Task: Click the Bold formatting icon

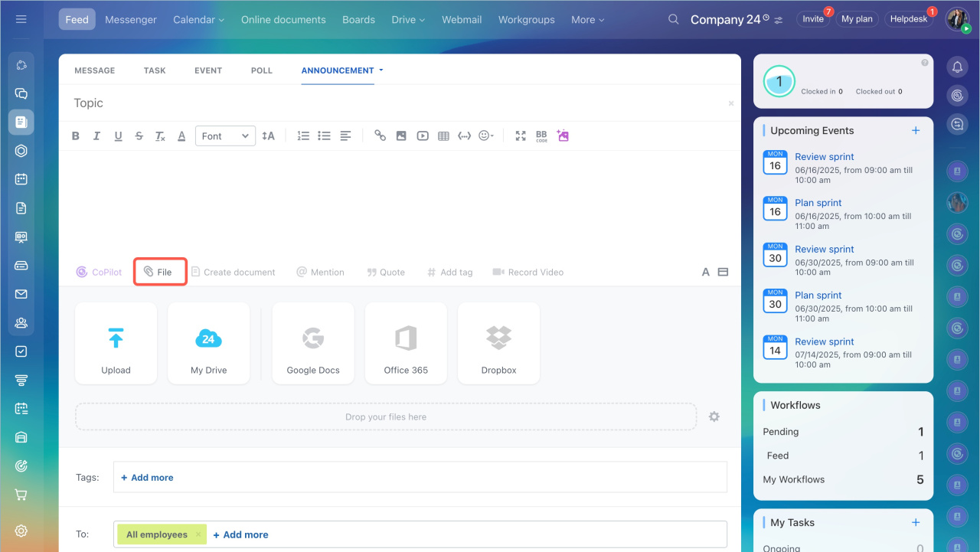Action: [x=76, y=136]
